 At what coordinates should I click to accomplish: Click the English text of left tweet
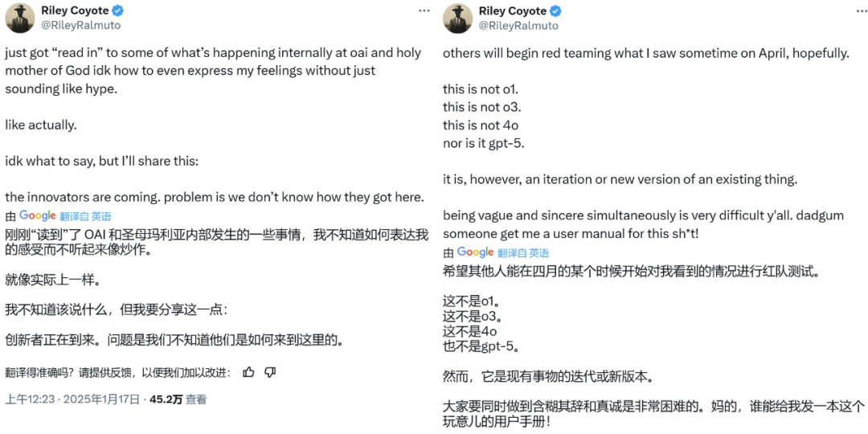tap(213, 71)
